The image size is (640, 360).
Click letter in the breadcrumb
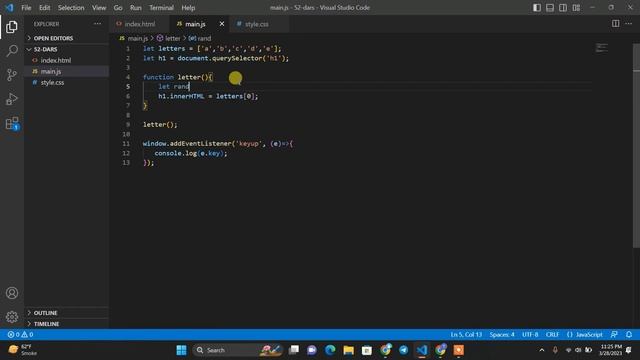coord(172,38)
